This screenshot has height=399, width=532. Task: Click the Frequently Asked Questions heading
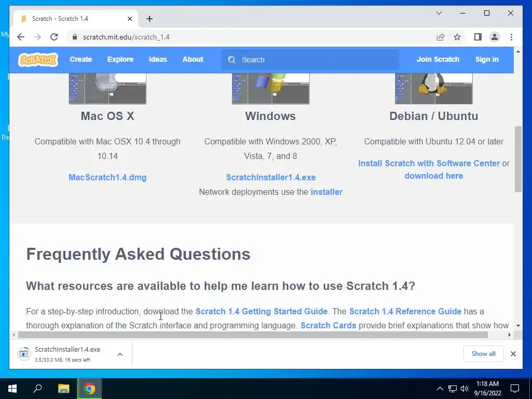pos(138,254)
